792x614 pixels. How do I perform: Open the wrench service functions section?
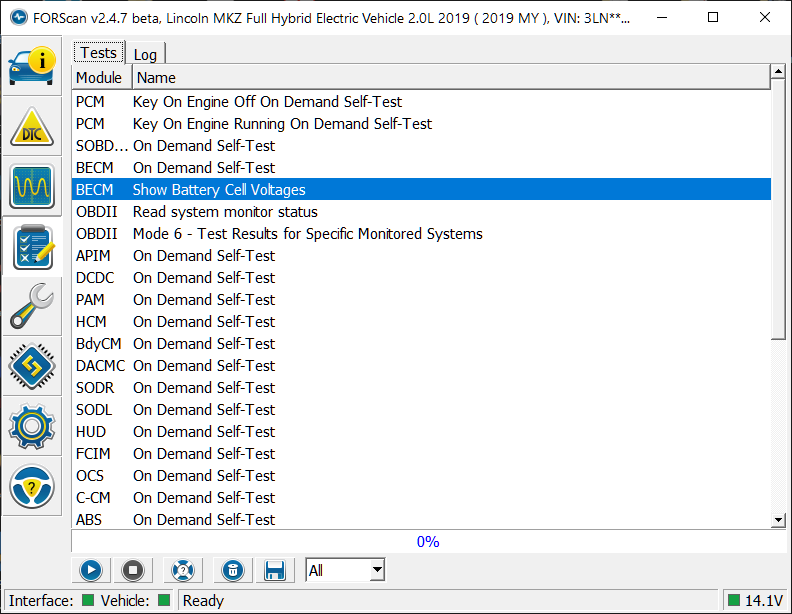click(32, 306)
